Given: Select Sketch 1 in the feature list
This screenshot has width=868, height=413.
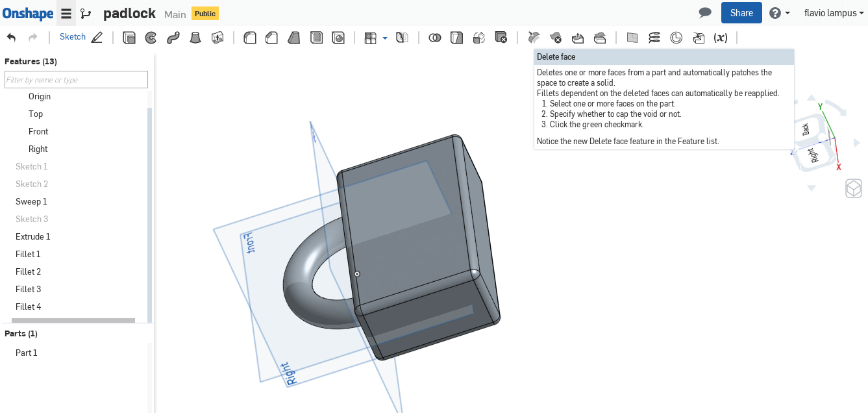Looking at the screenshot, I should (32, 166).
